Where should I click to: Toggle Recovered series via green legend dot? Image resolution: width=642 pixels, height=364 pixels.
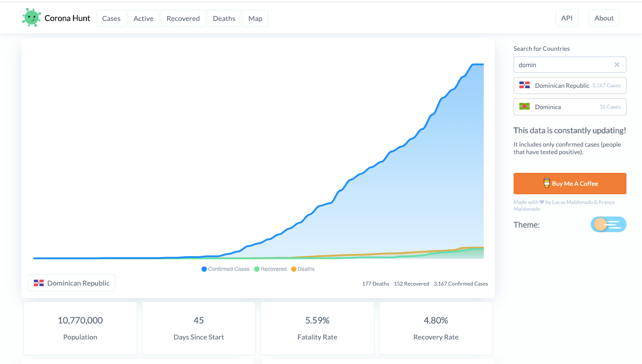(x=257, y=269)
